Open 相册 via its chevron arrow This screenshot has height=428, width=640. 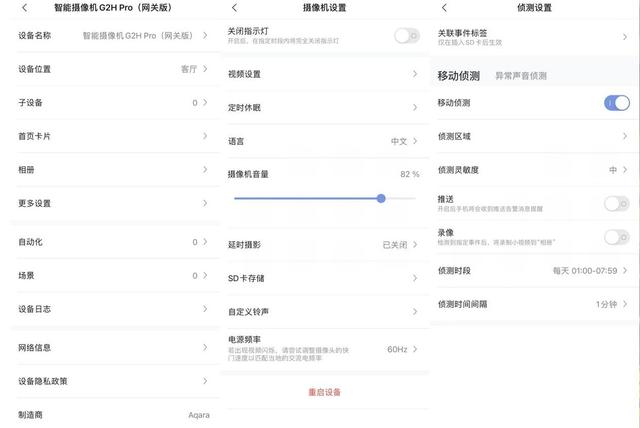click(x=205, y=170)
